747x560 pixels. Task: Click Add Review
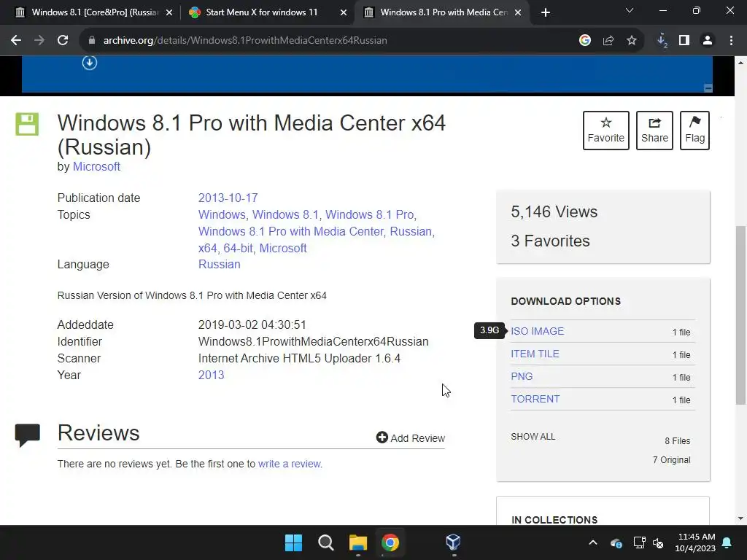tap(410, 438)
